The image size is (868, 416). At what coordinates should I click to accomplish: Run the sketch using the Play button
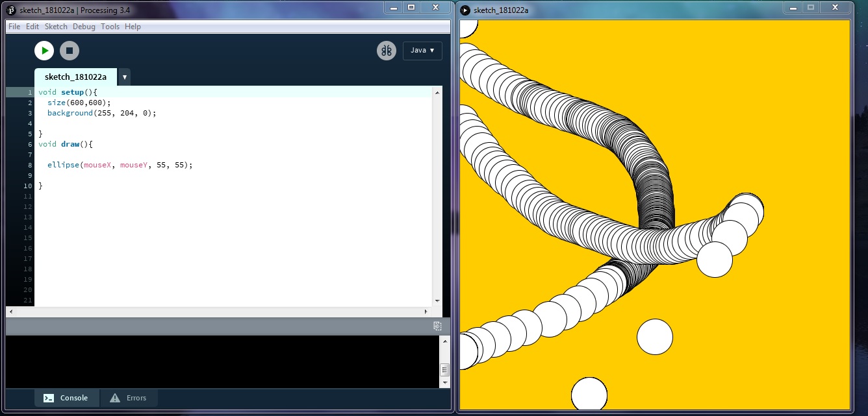pos(44,50)
